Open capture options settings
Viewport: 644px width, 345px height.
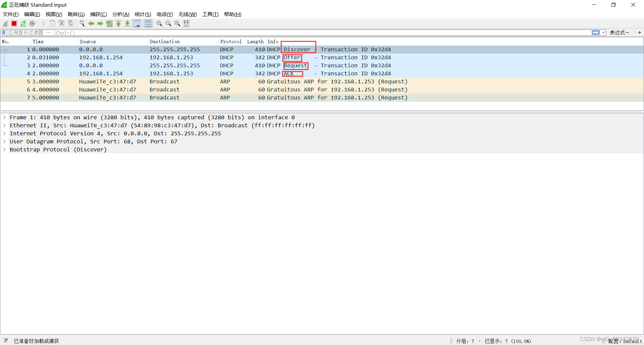(32, 23)
